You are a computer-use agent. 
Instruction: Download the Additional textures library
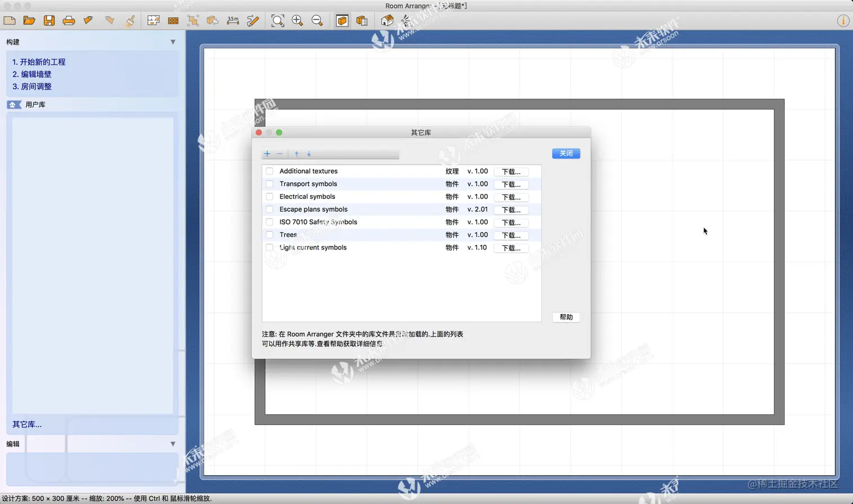tap(511, 171)
